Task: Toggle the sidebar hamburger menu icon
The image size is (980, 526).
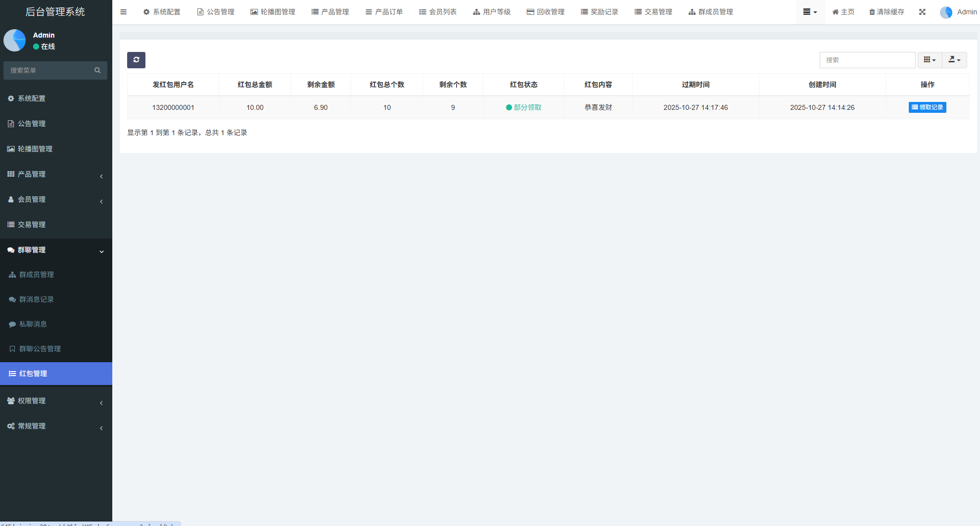Action: tap(124, 12)
